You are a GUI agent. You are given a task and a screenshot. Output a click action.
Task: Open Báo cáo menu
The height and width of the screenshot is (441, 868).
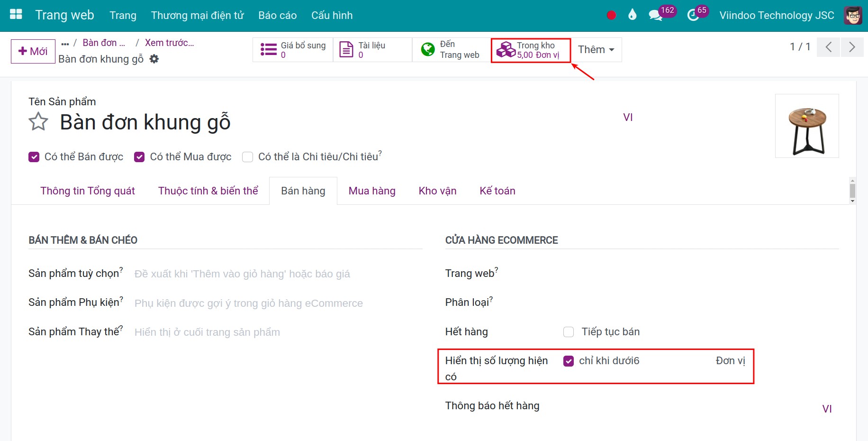click(278, 15)
